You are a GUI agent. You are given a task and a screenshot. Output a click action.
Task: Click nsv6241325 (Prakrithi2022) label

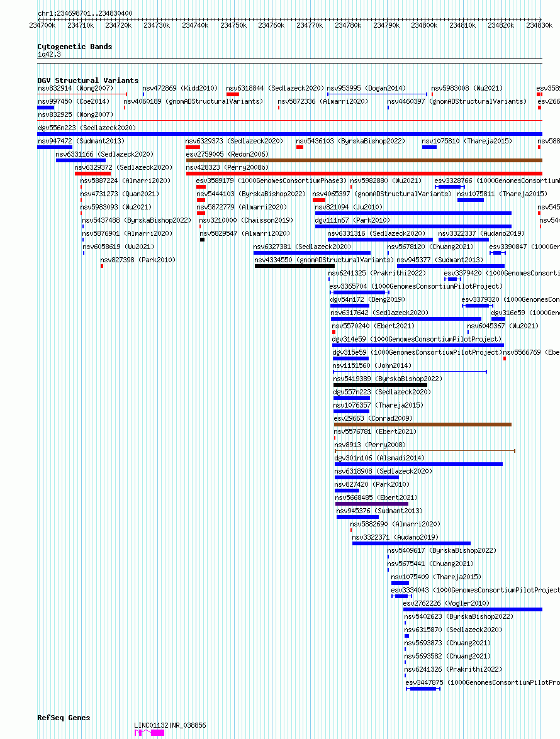(377, 273)
